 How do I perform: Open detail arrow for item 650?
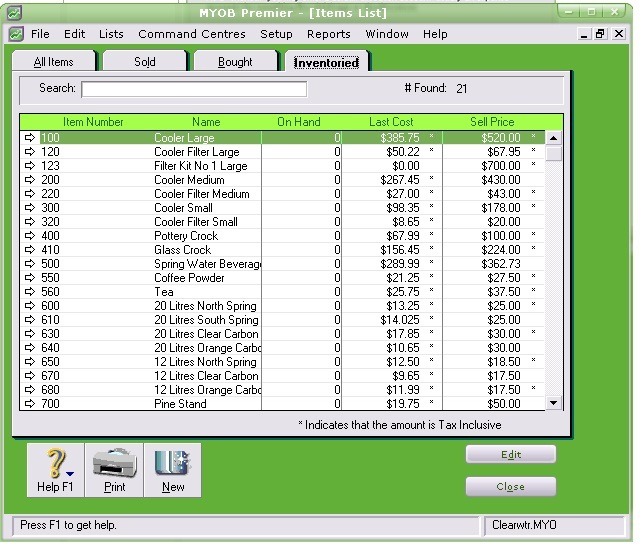pos(30,362)
